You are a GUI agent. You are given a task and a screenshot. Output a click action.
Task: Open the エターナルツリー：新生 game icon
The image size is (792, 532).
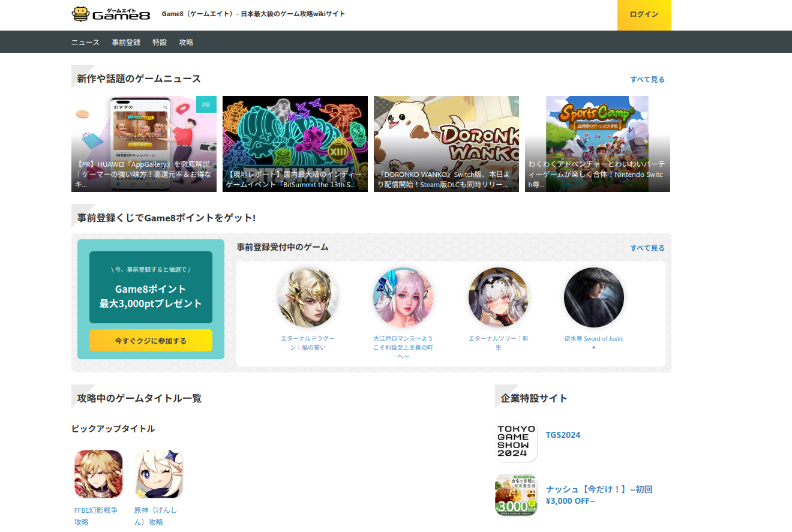499,297
